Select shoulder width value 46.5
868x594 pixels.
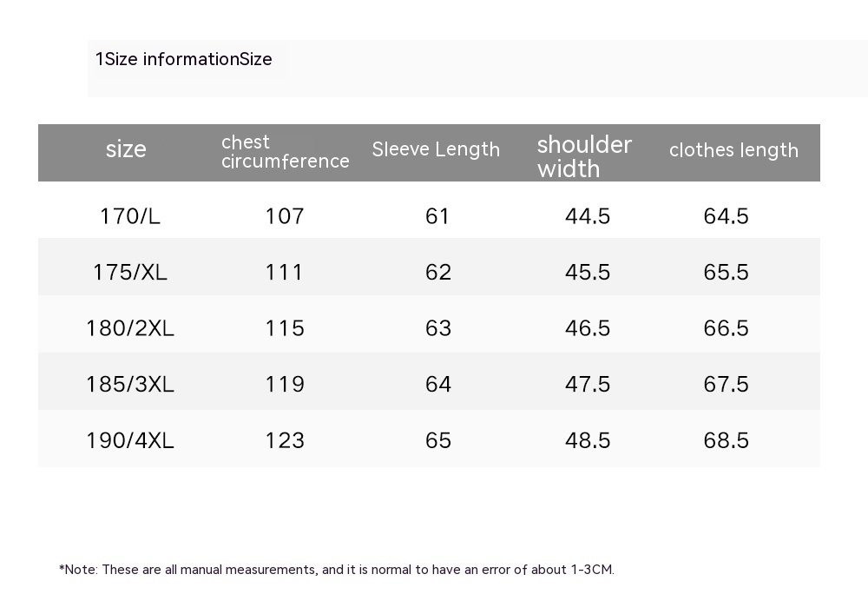588,328
